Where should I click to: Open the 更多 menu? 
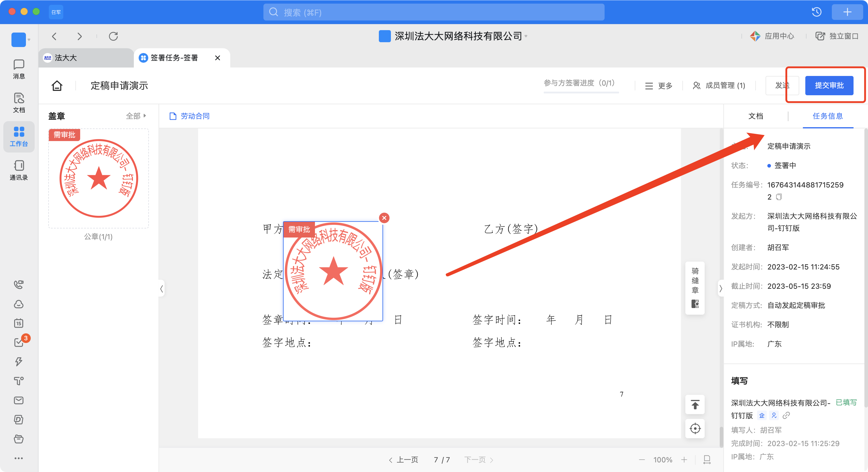tap(659, 86)
